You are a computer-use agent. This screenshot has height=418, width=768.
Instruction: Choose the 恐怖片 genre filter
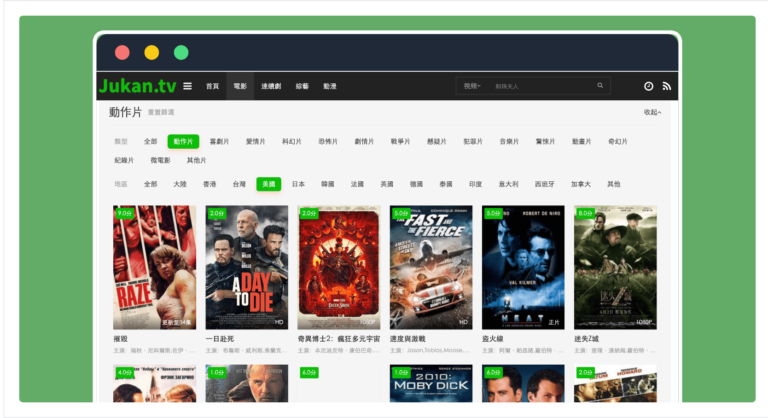click(x=328, y=142)
